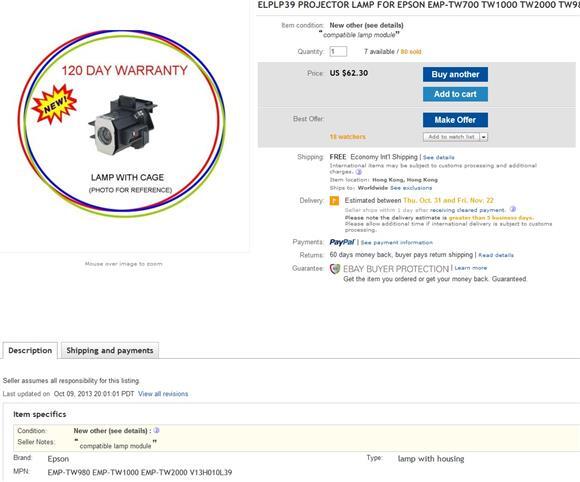
Task: Click the PayPal logo icon
Action: (342, 242)
